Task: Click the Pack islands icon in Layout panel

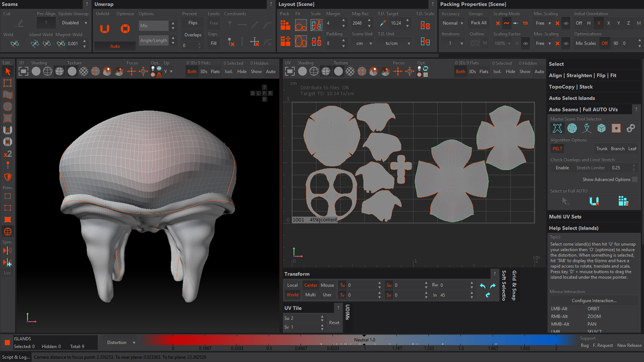Action: tap(285, 25)
